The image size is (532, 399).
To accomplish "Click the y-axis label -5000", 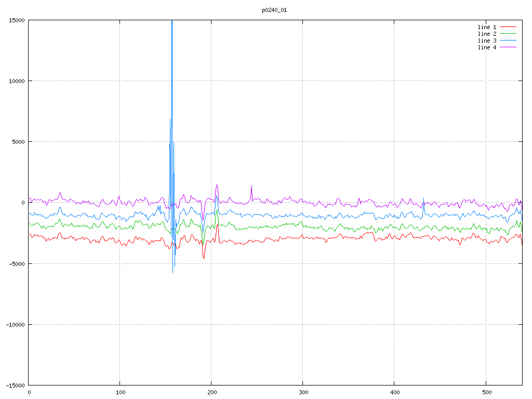I will click(x=17, y=263).
